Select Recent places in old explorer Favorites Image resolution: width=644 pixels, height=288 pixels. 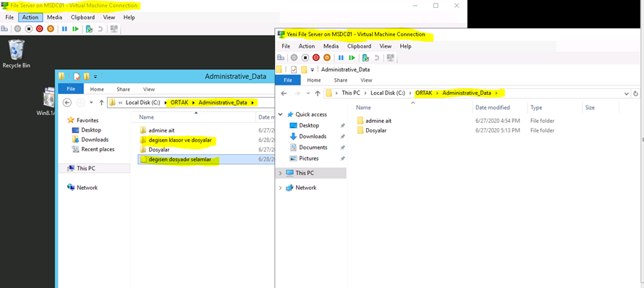coord(98,150)
